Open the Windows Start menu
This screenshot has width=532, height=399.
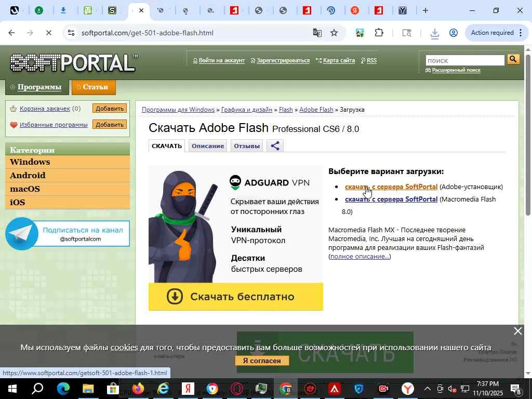(12, 389)
